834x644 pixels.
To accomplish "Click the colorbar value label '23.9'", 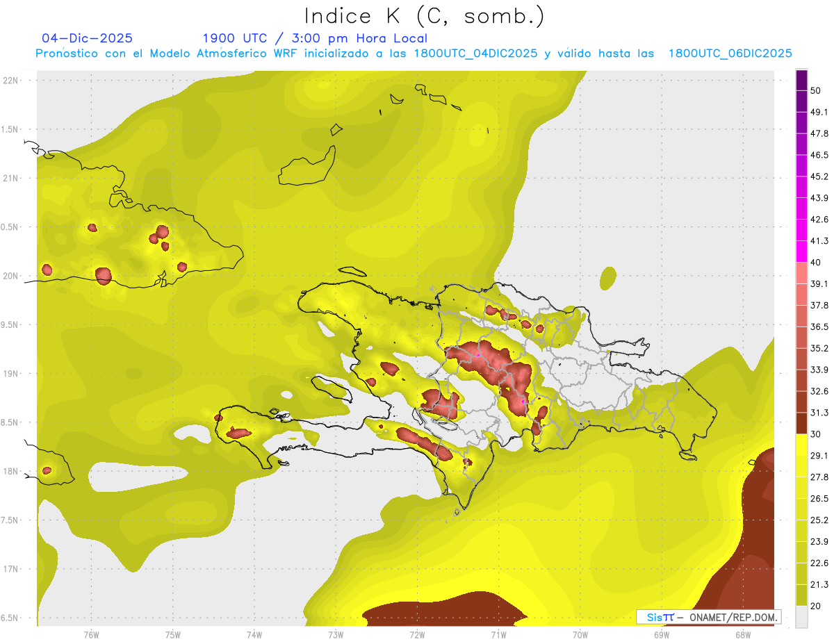I will (x=819, y=542).
